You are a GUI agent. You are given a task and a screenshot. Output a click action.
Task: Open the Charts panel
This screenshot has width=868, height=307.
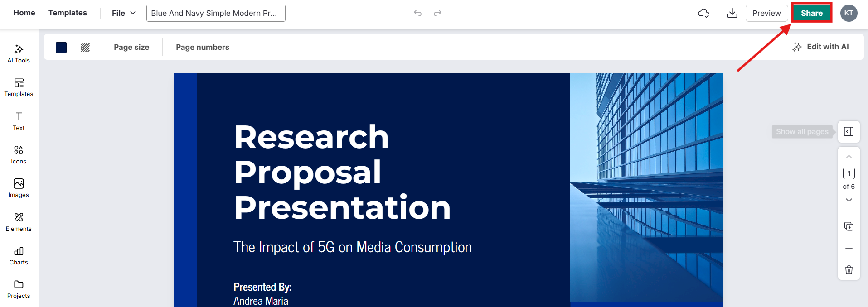pos(19,255)
